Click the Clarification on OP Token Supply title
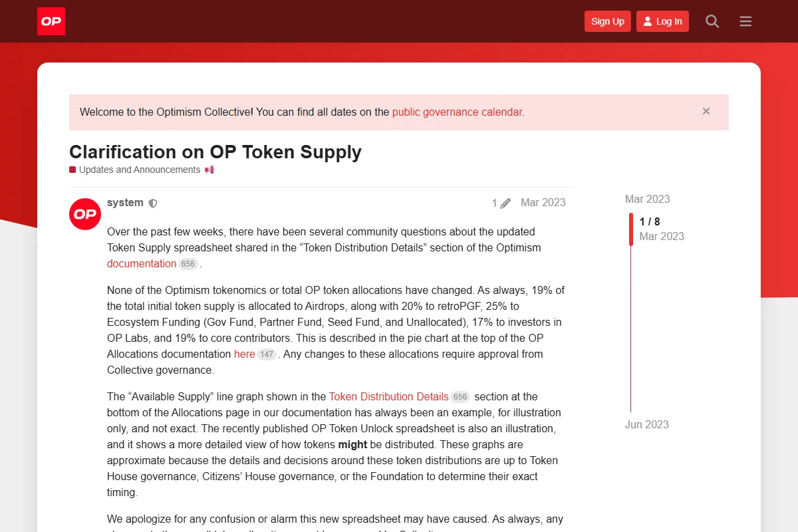798x532 pixels. click(215, 152)
